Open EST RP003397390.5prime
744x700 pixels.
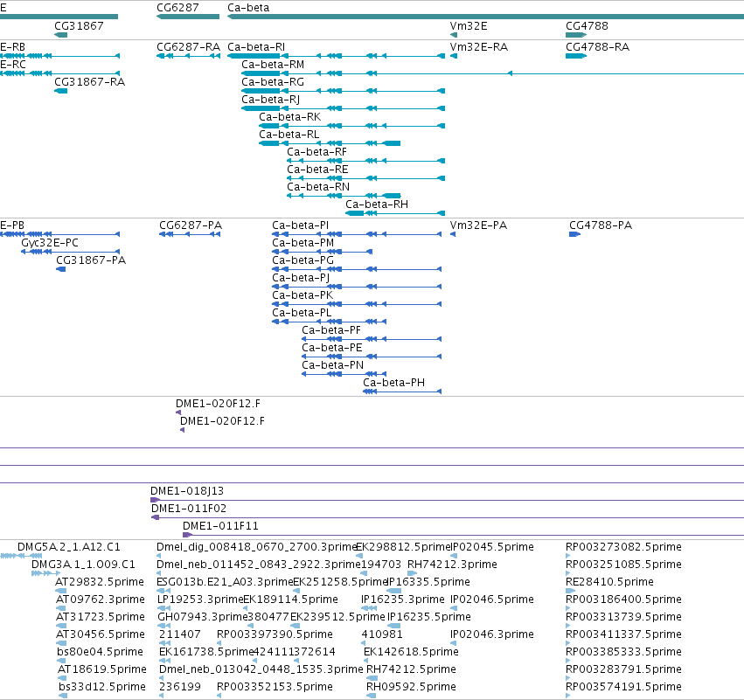click(x=275, y=634)
